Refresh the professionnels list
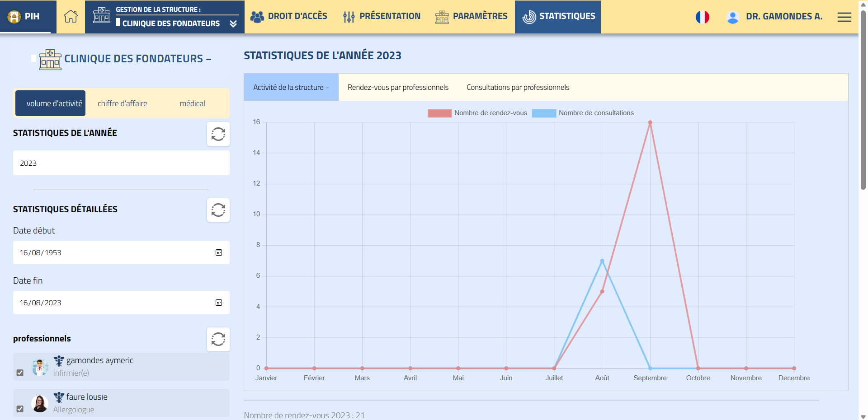 point(218,339)
